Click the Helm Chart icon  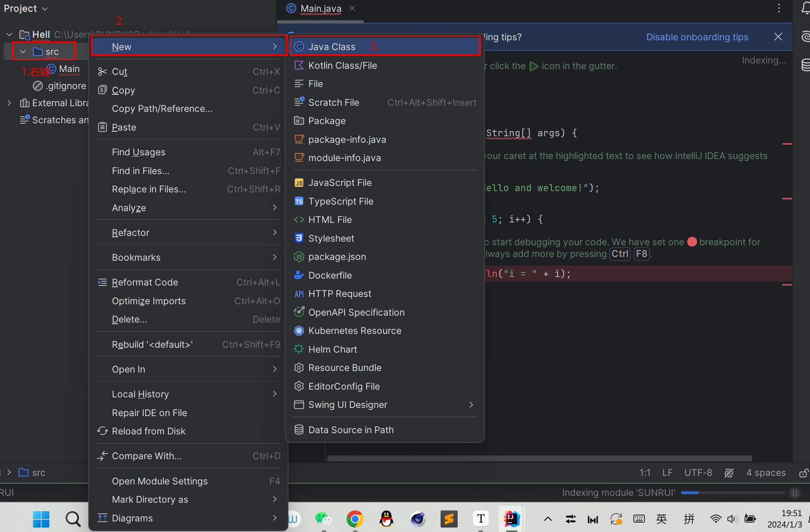coord(299,349)
